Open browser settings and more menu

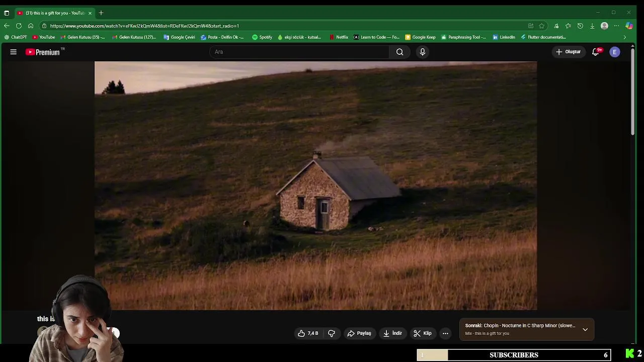[x=616, y=26]
